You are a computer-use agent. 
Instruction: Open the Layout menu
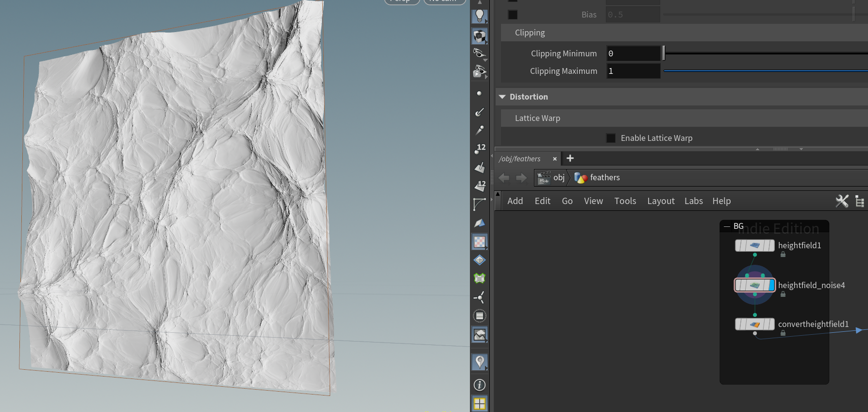(x=661, y=201)
